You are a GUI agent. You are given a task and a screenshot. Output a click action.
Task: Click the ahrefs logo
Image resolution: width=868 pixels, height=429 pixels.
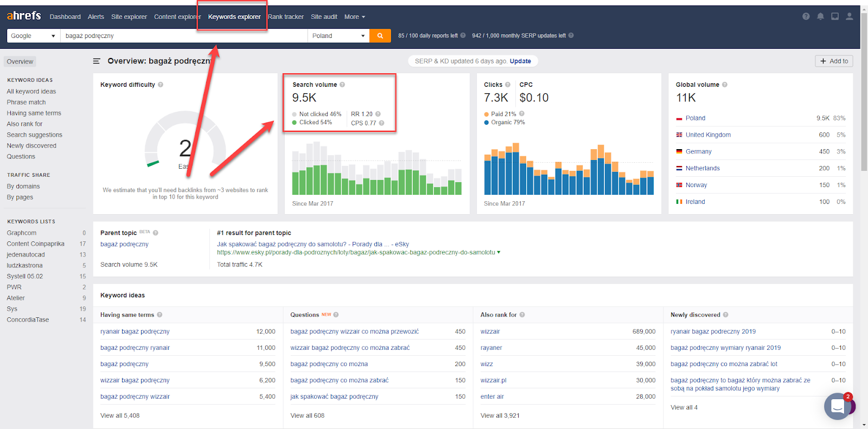24,16
